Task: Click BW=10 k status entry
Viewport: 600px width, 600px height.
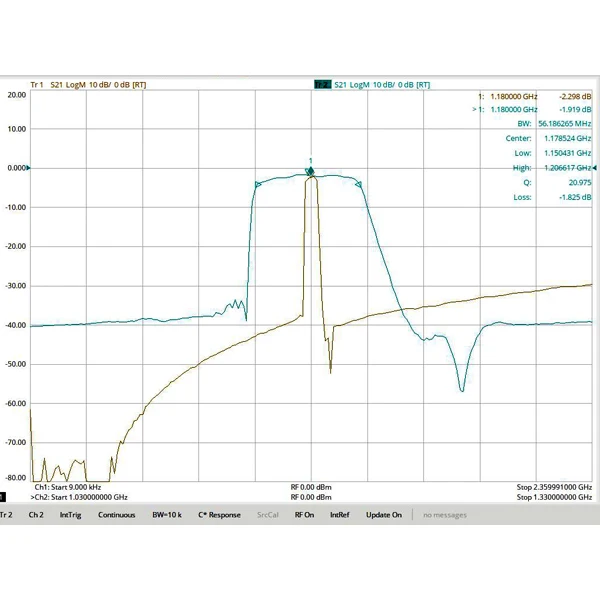Action: 167,515
